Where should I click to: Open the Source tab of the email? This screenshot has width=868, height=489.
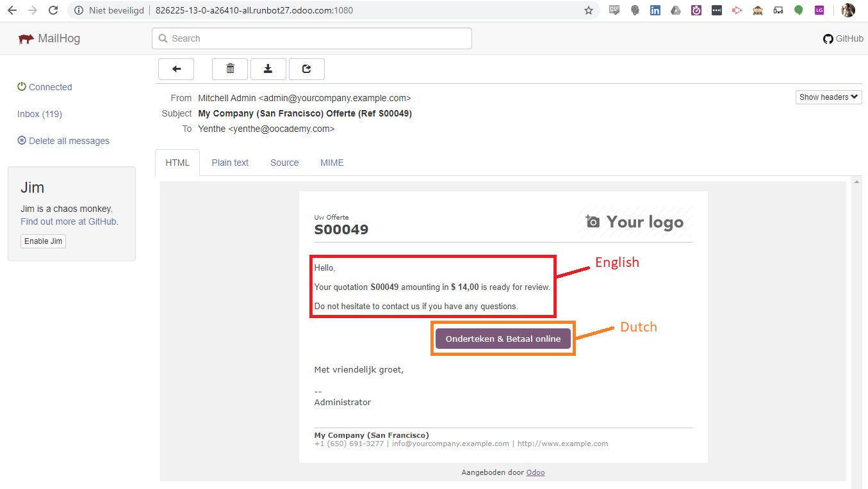point(284,162)
